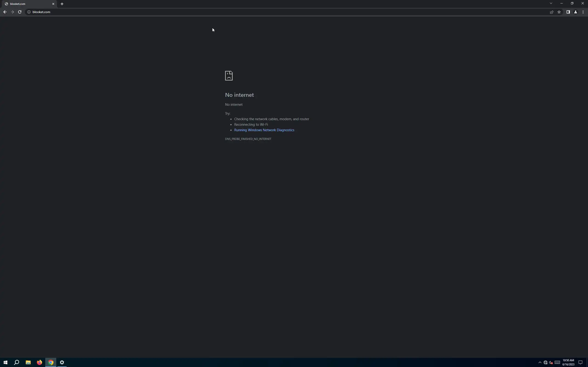
Task: Expand the tab search dropdown
Action: (551, 3)
